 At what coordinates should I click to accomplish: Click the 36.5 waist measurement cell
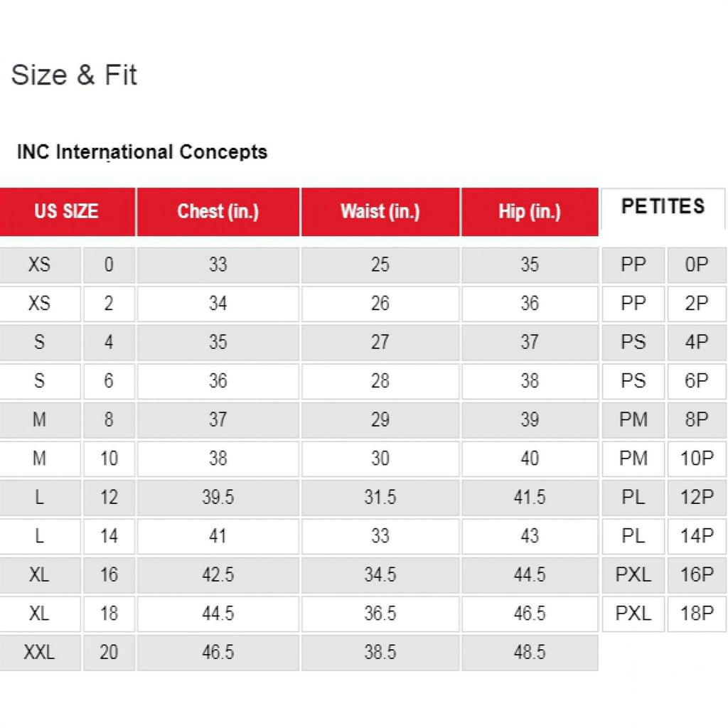tap(380, 613)
